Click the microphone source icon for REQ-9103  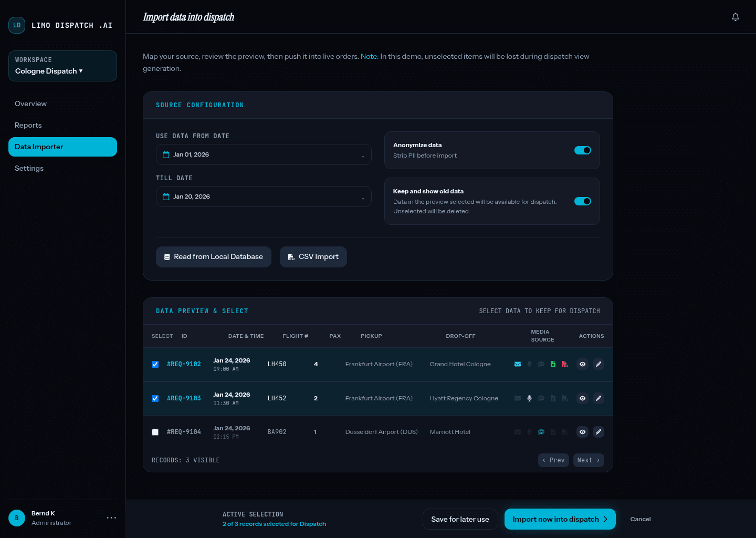(x=529, y=398)
